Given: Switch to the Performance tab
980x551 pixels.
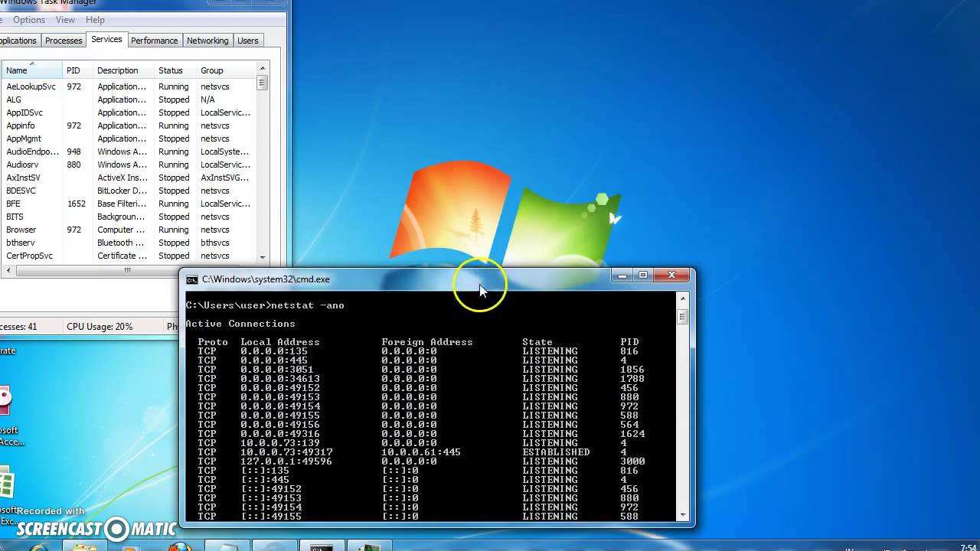Looking at the screenshot, I should (154, 41).
